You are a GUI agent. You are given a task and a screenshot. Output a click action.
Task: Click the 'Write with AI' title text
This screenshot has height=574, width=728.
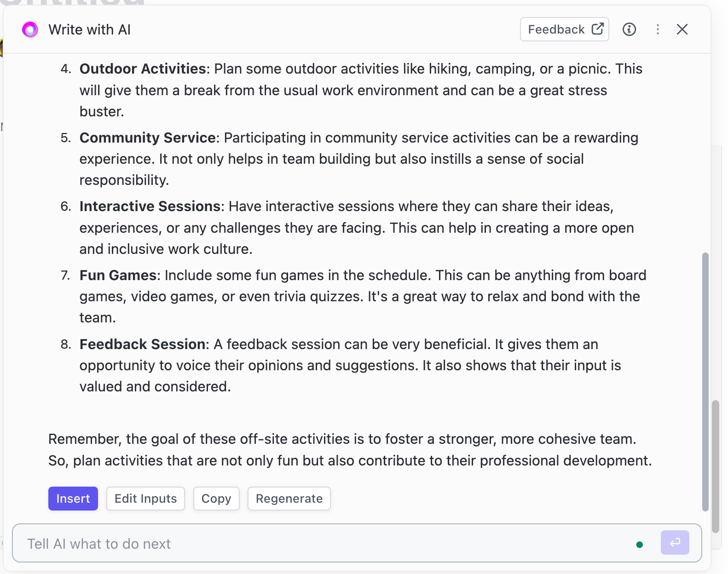[x=90, y=30]
